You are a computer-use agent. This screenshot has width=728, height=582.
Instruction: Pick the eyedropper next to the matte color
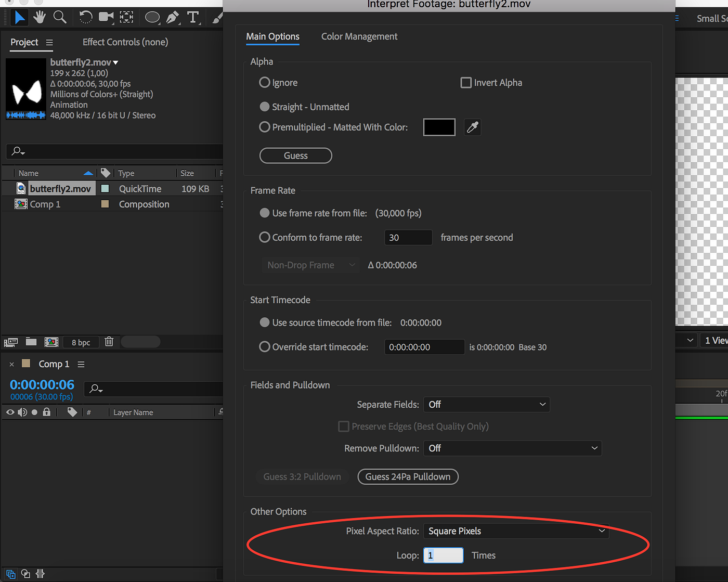pyautogui.click(x=472, y=127)
